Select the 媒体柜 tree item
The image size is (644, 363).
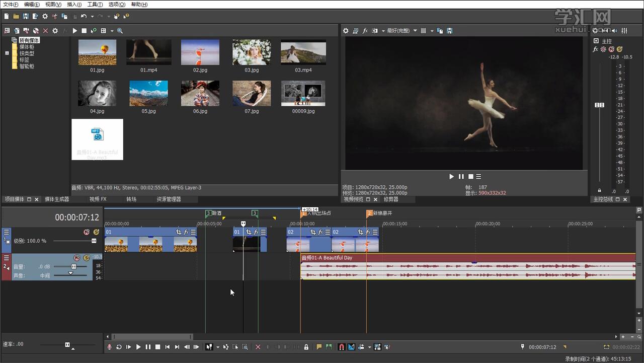point(27,47)
